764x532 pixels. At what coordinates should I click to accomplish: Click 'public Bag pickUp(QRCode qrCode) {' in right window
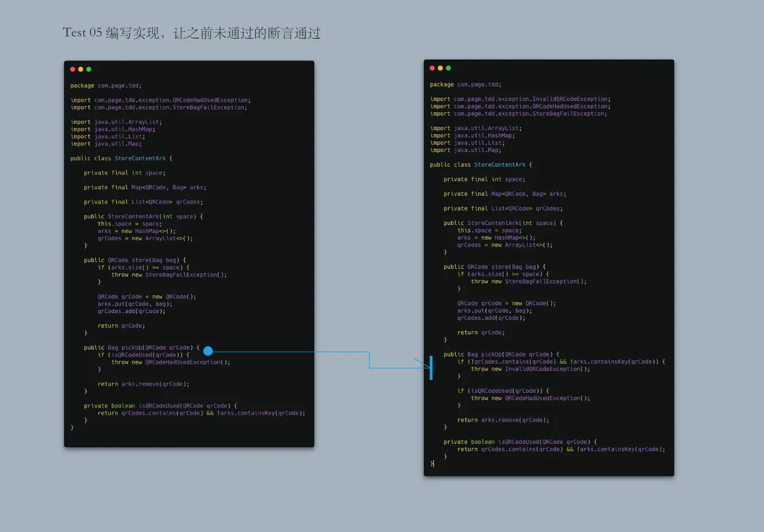point(501,355)
